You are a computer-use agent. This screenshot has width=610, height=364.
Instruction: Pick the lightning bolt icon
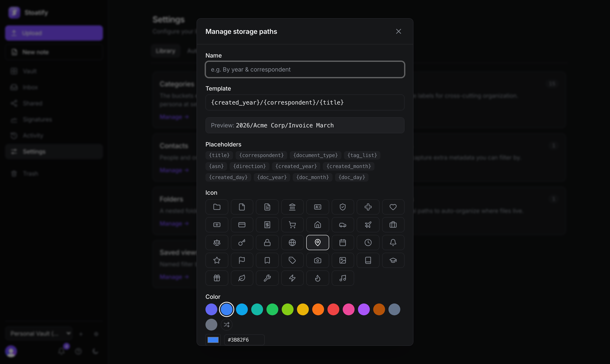tap(292, 278)
